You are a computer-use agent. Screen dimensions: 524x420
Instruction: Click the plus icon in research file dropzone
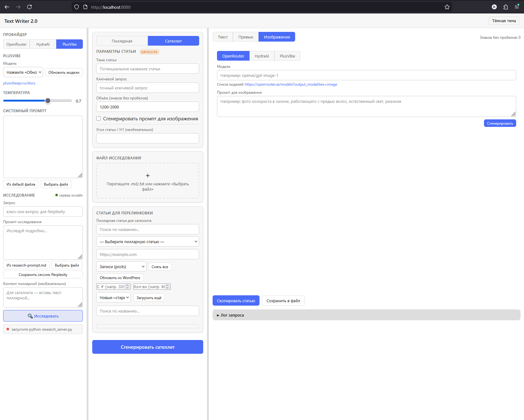148,176
